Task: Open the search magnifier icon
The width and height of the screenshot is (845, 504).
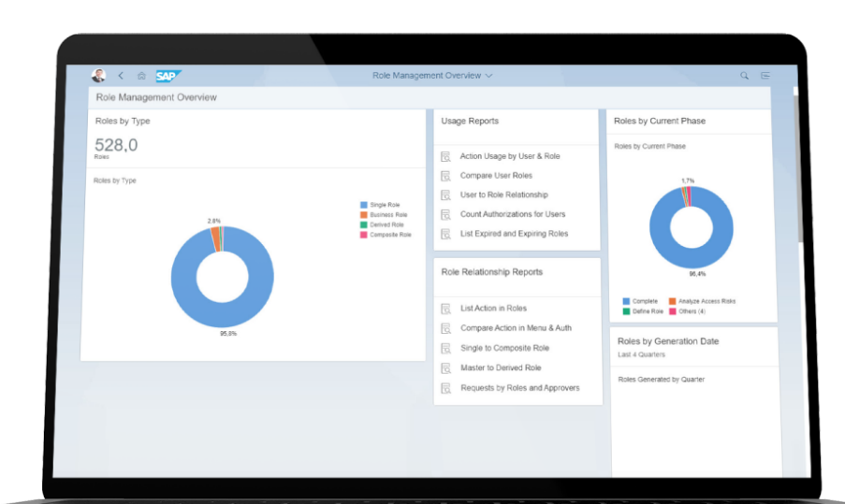Action: coord(744,76)
